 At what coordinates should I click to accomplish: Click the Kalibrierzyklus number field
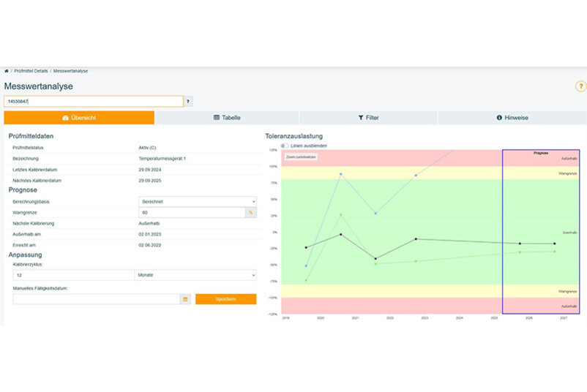pos(72,275)
